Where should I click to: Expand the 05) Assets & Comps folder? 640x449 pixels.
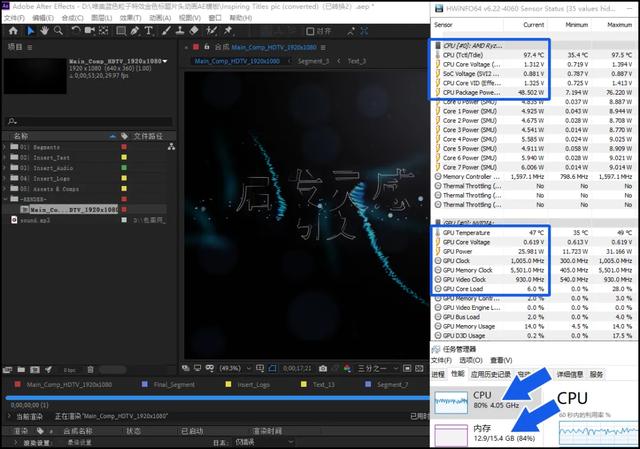tap(5, 189)
